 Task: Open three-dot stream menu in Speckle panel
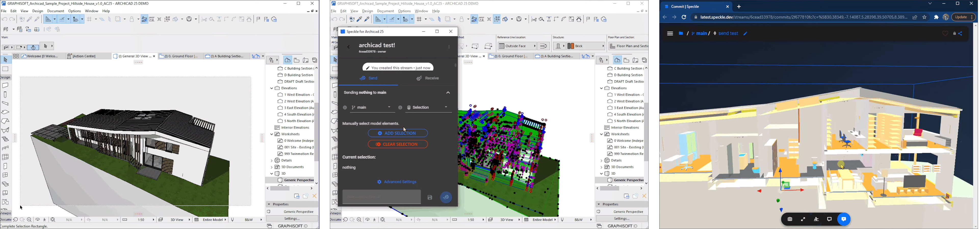pyautogui.click(x=449, y=48)
